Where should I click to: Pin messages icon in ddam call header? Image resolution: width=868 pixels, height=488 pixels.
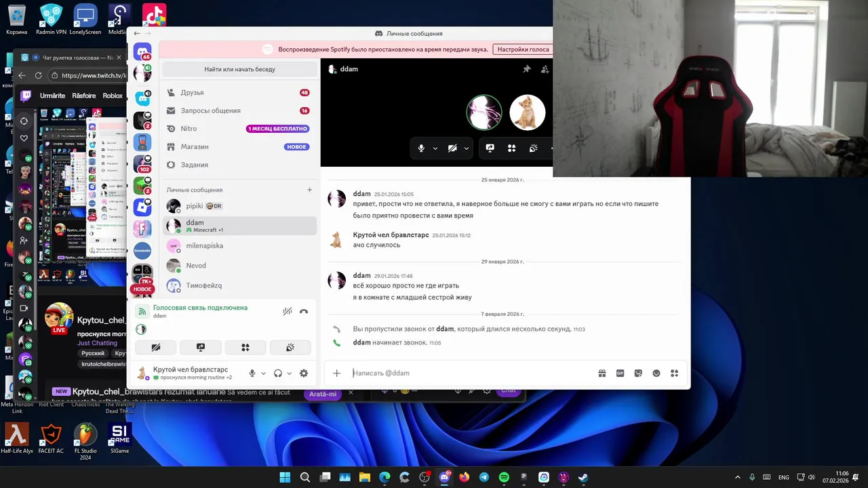(x=527, y=69)
